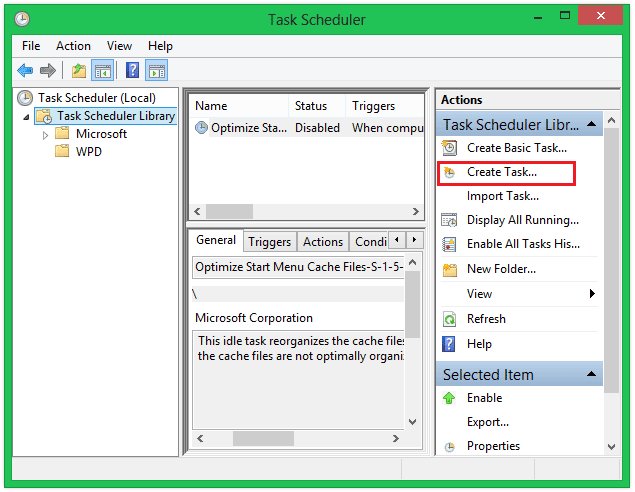
Task: Click the Disabled status cell
Action: [x=317, y=128]
